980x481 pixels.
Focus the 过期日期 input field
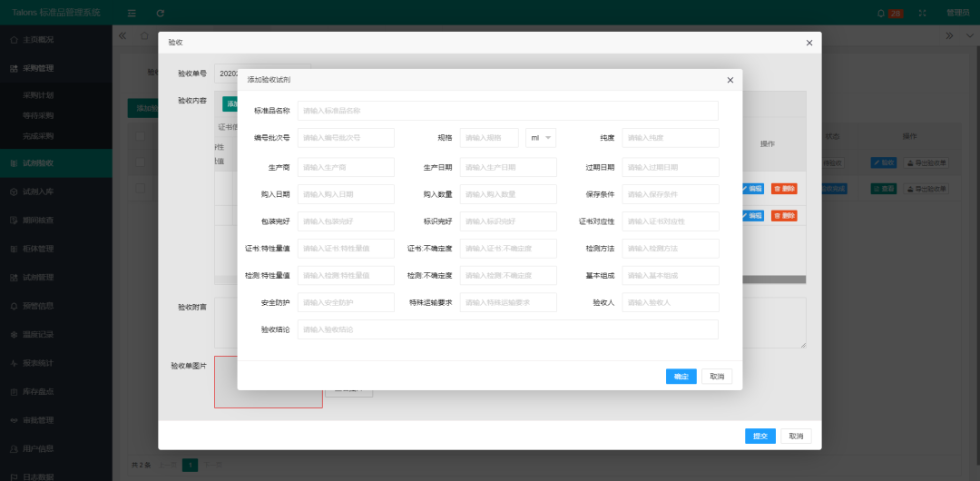[670, 167]
